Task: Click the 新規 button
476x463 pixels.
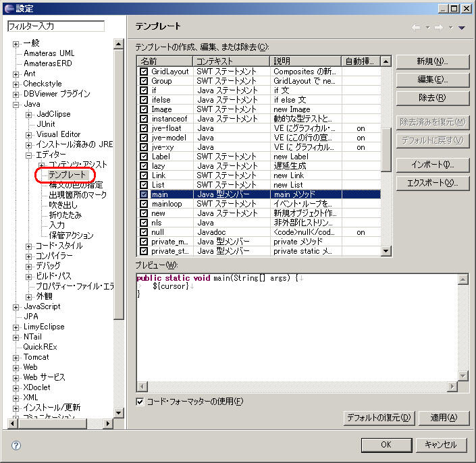Action: click(432, 61)
